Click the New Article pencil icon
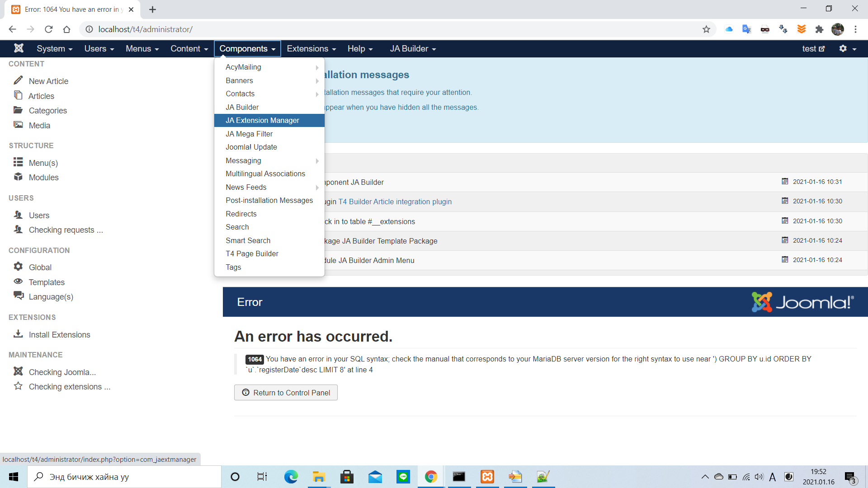 [x=18, y=80]
